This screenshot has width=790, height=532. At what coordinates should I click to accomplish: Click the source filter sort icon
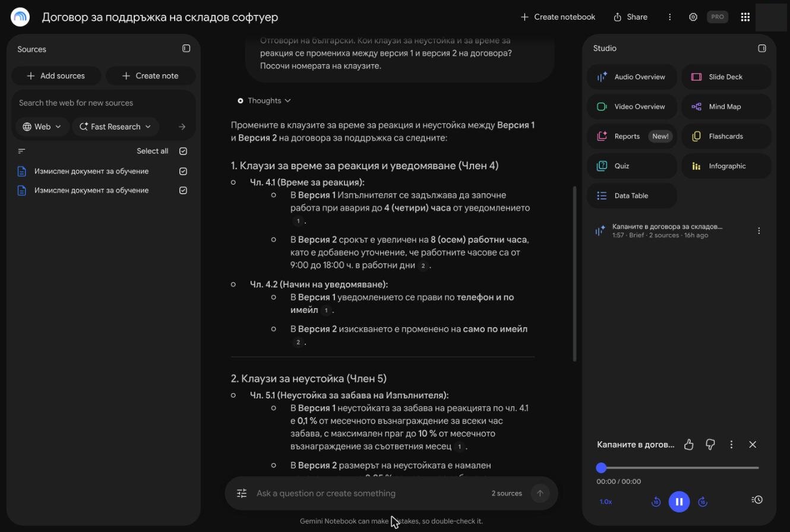[21, 151]
